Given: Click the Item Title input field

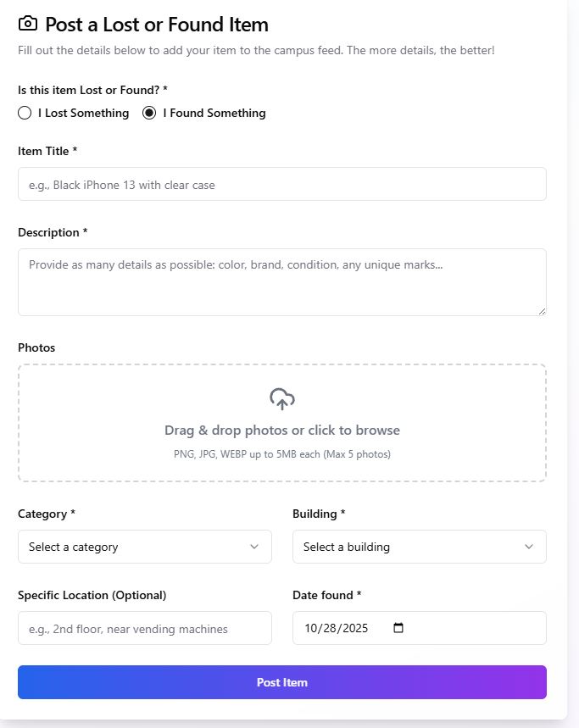Looking at the screenshot, I should pos(281,183).
